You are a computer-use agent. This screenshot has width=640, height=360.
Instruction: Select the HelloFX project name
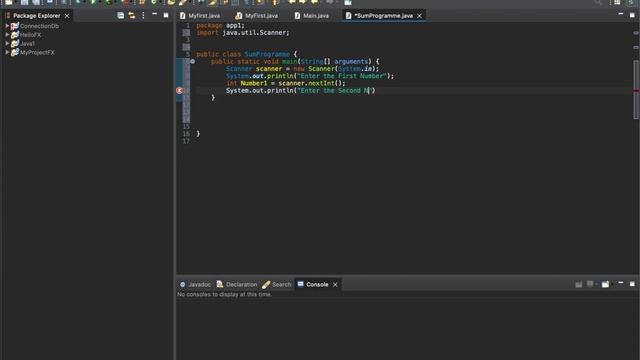click(x=31, y=35)
